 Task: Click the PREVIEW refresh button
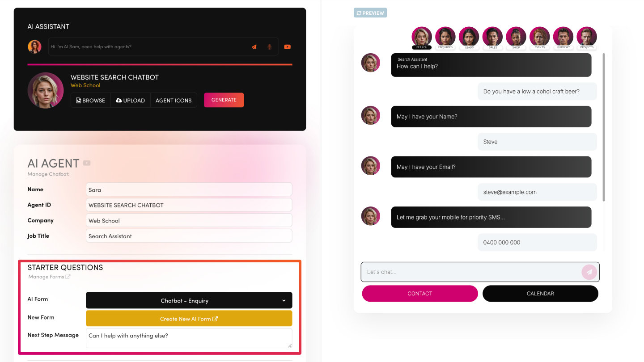370,13
